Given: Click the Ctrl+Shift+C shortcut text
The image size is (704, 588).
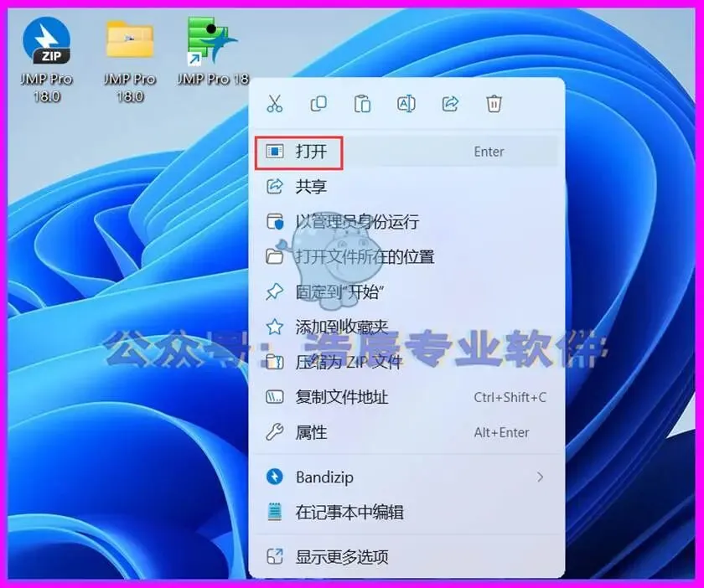Looking at the screenshot, I should point(510,397).
